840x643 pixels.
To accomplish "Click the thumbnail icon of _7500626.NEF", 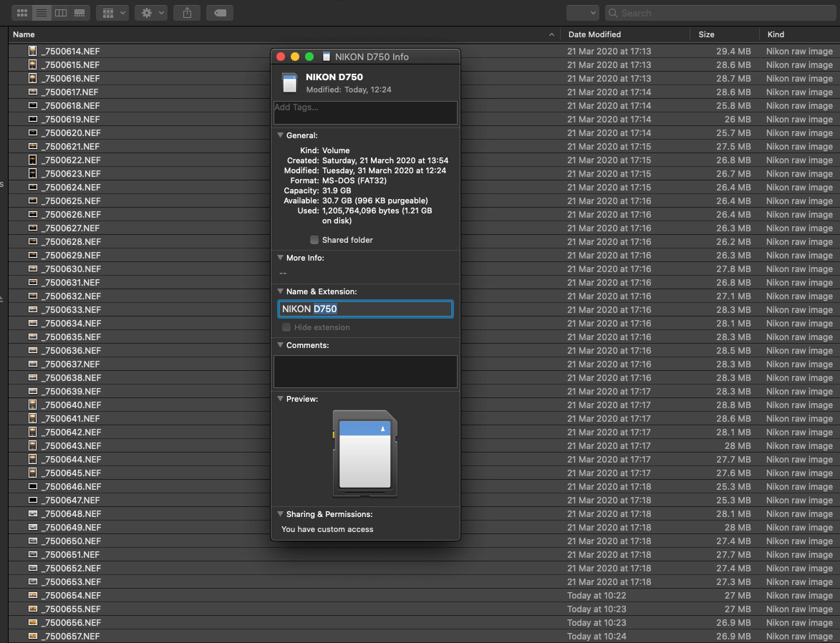I will [33, 214].
